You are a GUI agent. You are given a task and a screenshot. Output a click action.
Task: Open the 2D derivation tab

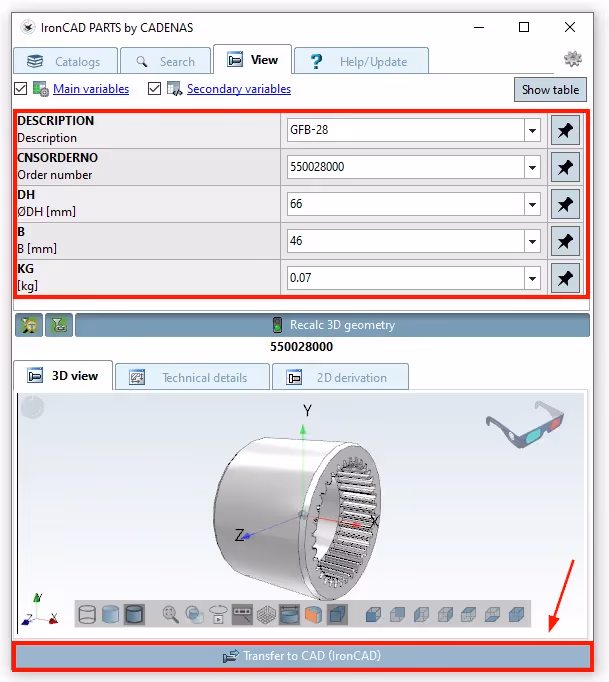coord(340,377)
